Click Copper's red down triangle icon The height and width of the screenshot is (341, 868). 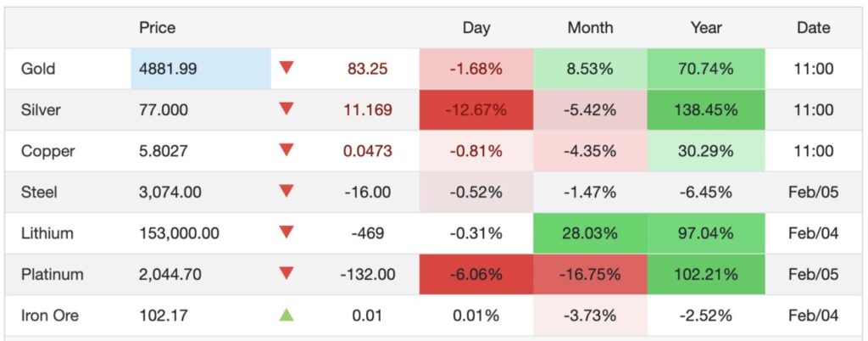(x=287, y=151)
